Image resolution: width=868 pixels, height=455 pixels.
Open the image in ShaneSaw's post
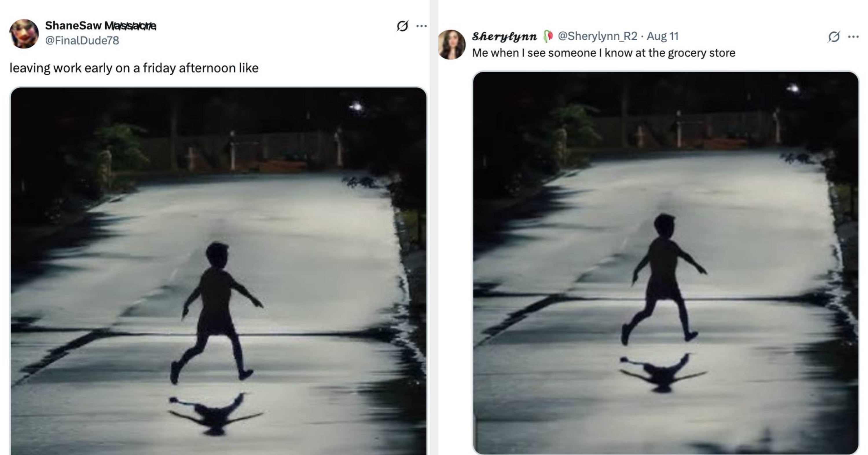pos(218,202)
